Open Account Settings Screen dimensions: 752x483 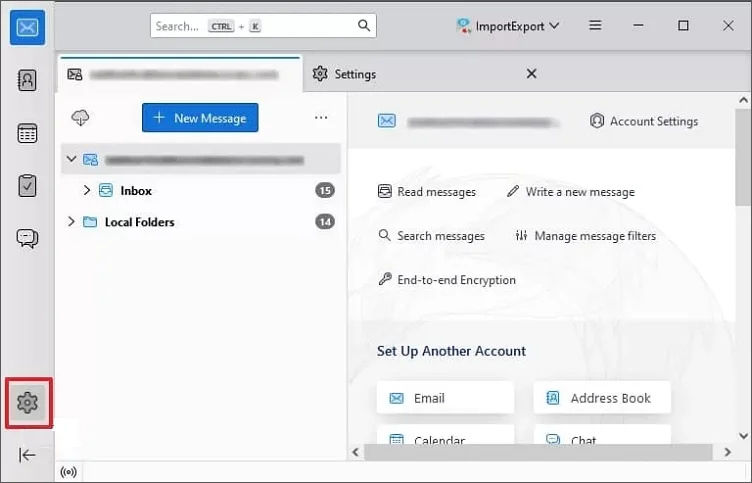pos(644,121)
